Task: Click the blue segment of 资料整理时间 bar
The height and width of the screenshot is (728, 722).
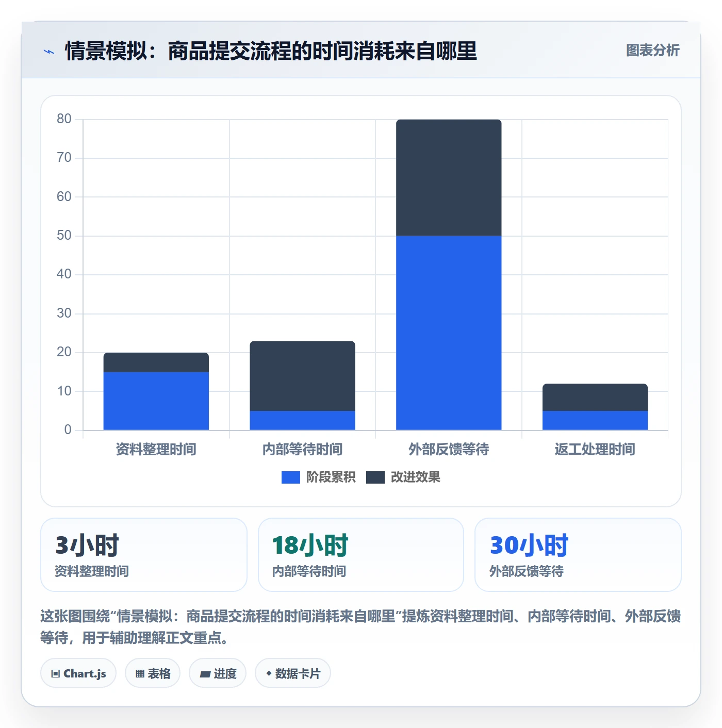Action: [156, 401]
